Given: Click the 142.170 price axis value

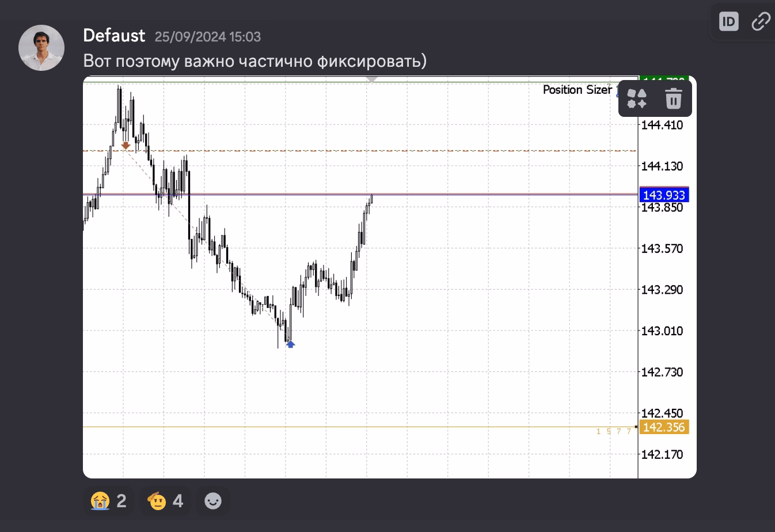Looking at the screenshot, I should pos(662,455).
